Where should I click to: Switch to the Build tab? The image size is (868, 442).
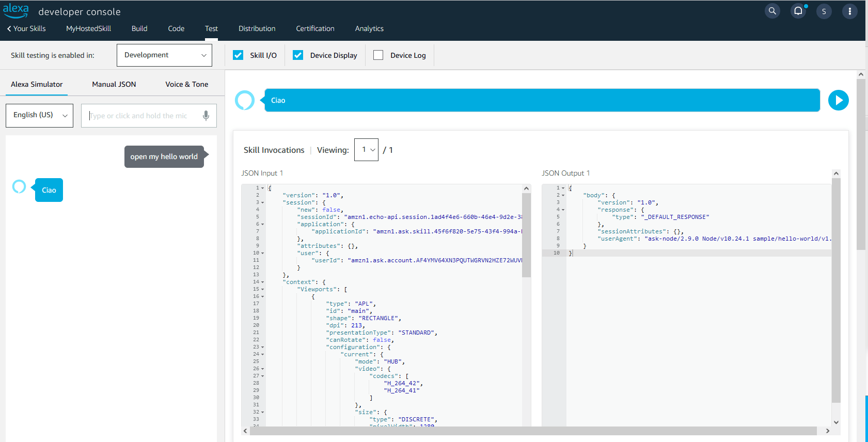tap(139, 28)
